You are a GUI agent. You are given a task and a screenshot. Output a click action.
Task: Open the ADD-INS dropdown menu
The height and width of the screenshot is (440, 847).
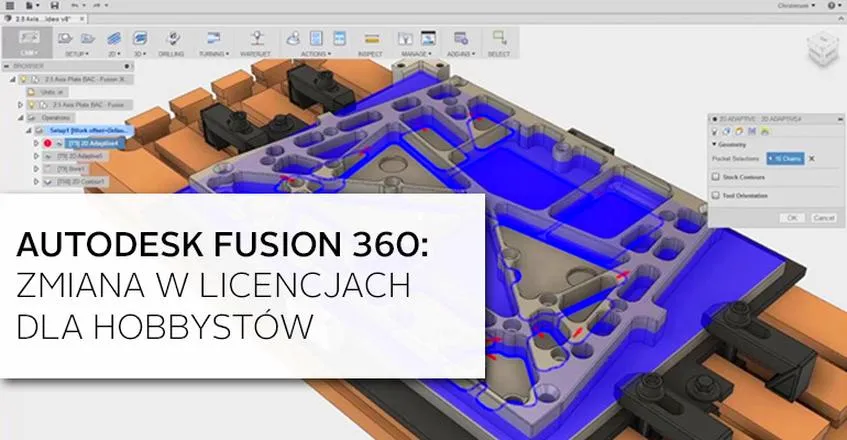click(x=461, y=54)
